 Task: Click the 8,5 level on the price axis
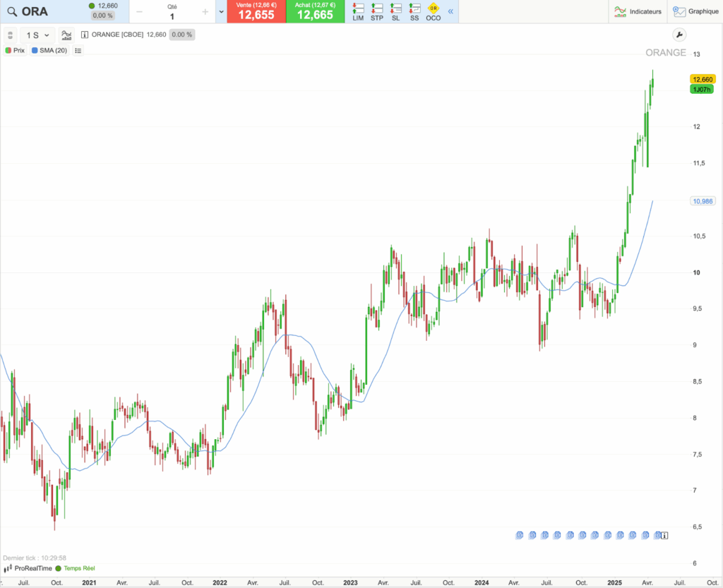tap(698, 382)
